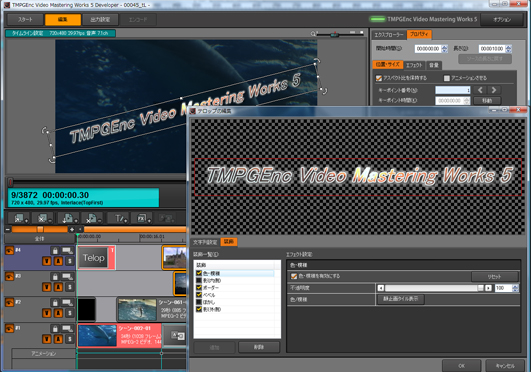The image size is (531, 372).
Task: Uncheck the keep aspect ratio checkbox
Action: click(379, 78)
